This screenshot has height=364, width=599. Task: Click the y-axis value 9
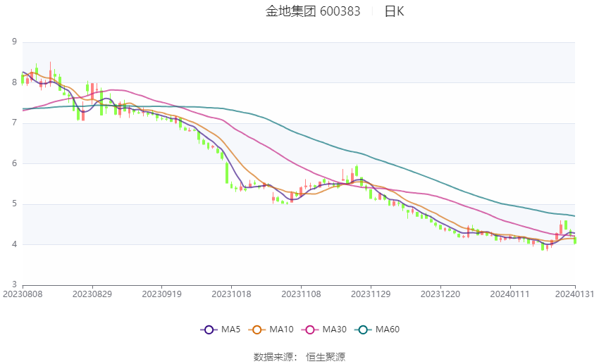coord(15,42)
